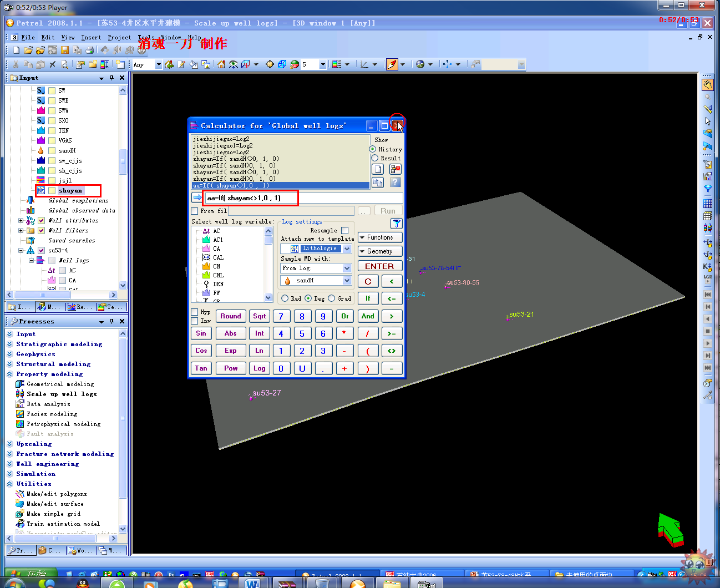Screen dimensions: 720x588
Task: Click the blue grid icon on right toolbar
Action: pyautogui.click(x=707, y=202)
